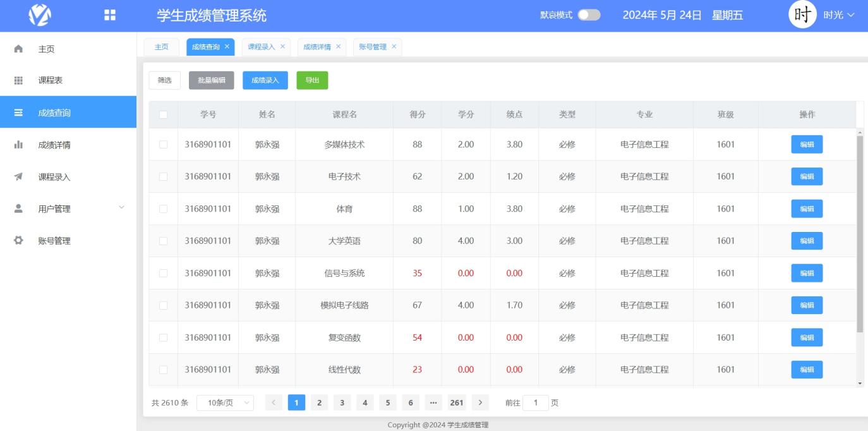Select the 成绩查询 list icon in sidebar
This screenshot has height=431, width=868.
pos(17,112)
